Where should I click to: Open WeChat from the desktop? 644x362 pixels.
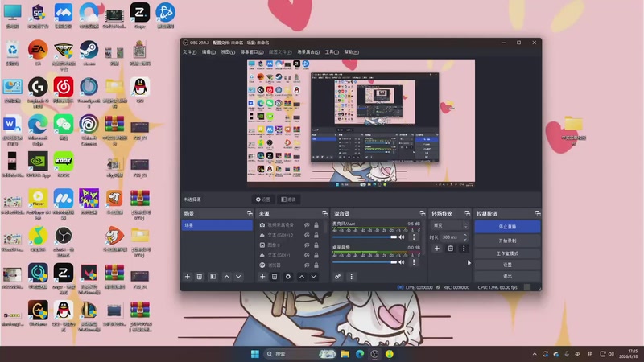pyautogui.click(x=64, y=127)
